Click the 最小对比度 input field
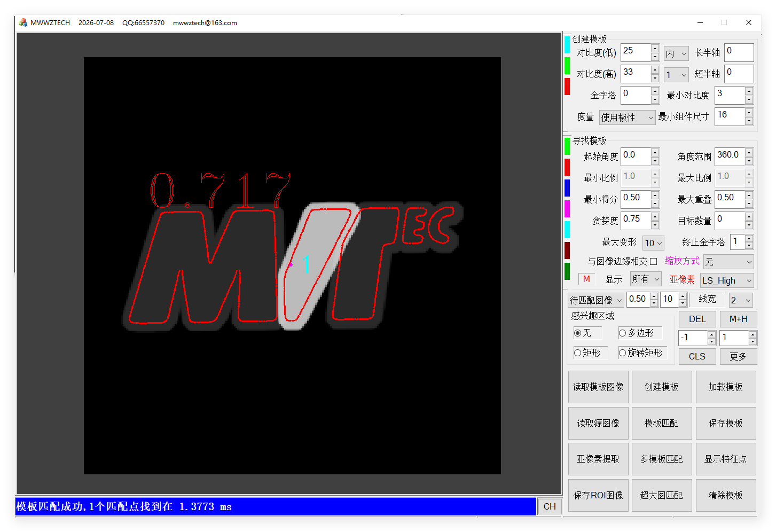This screenshot has width=776, height=532. tap(730, 95)
